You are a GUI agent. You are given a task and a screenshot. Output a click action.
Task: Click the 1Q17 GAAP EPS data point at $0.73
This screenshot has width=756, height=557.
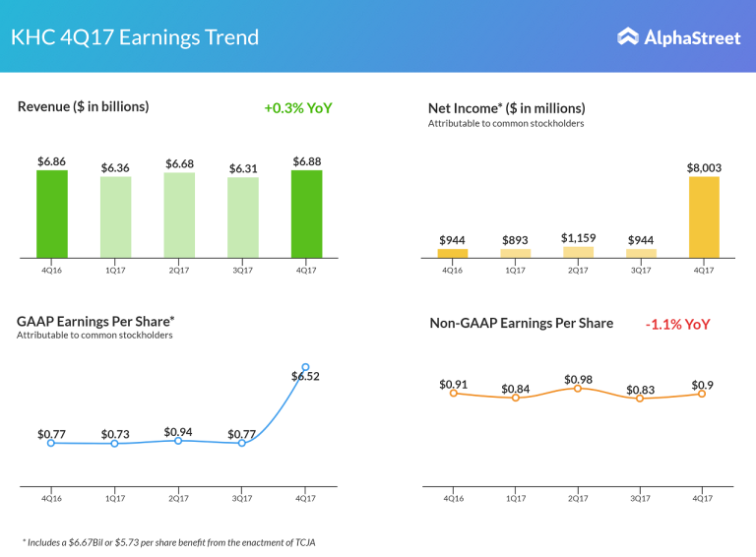115,444
